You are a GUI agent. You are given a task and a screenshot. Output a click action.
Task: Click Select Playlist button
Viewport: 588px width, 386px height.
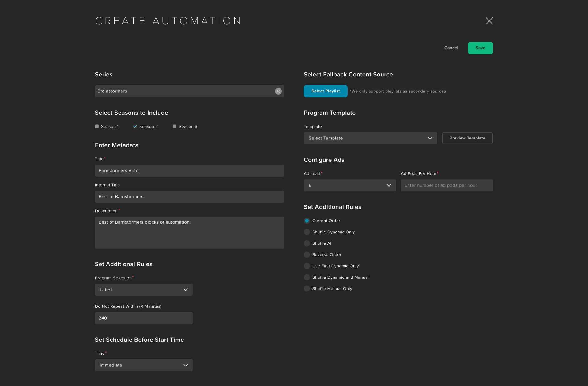pos(326,91)
